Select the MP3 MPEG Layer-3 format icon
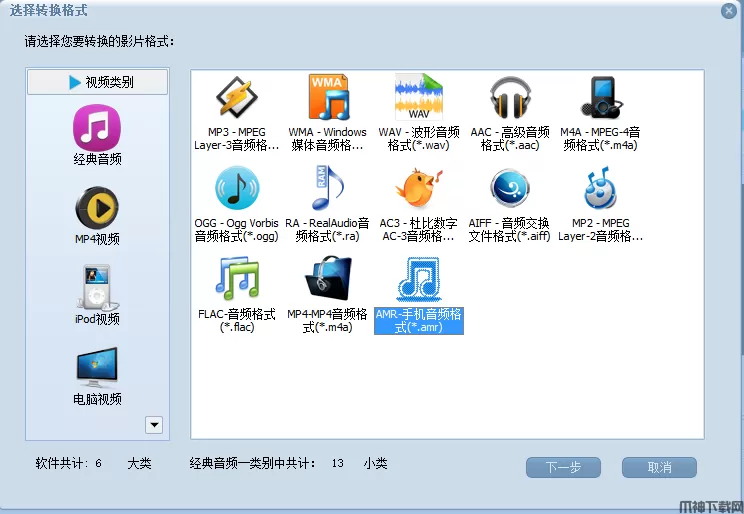The width and height of the screenshot is (744, 514). pyautogui.click(x=237, y=97)
